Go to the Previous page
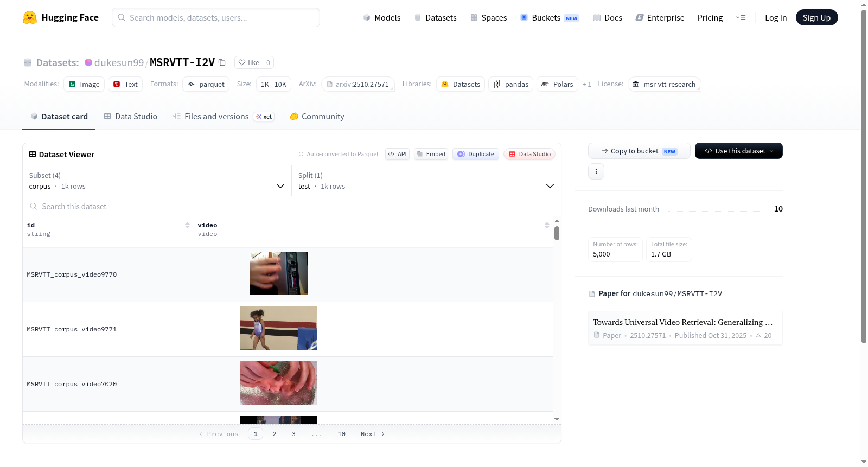This screenshot has height=467, width=868. tap(219, 434)
